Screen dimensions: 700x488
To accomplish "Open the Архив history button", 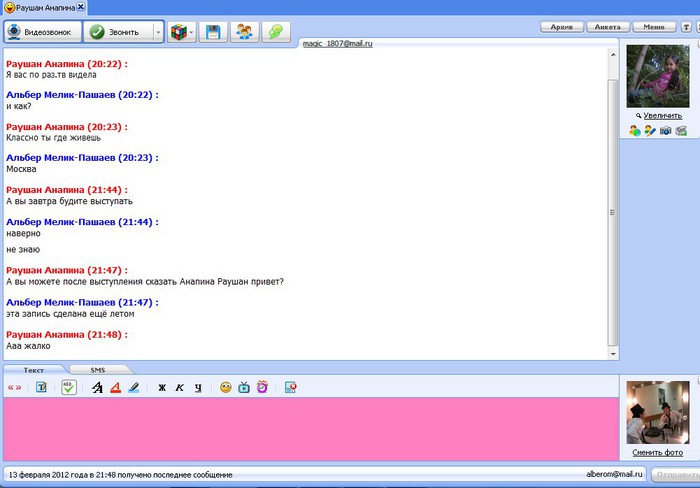I will [x=562, y=27].
